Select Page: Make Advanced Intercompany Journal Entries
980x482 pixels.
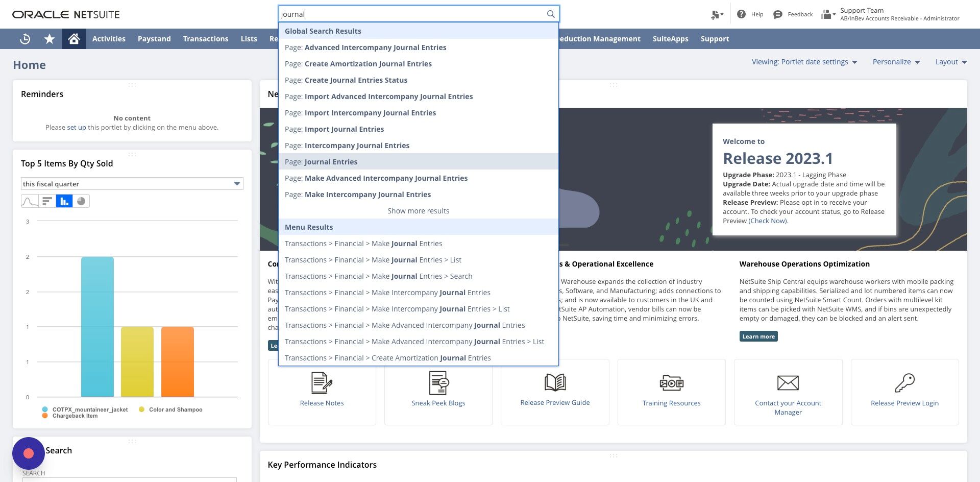tap(419, 178)
